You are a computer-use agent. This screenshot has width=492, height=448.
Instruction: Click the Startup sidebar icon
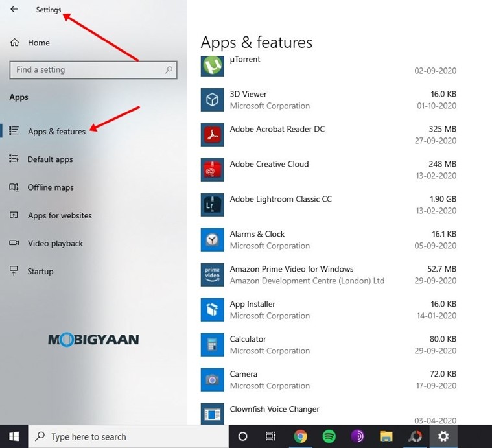pyautogui.click(x=14, y=270)
